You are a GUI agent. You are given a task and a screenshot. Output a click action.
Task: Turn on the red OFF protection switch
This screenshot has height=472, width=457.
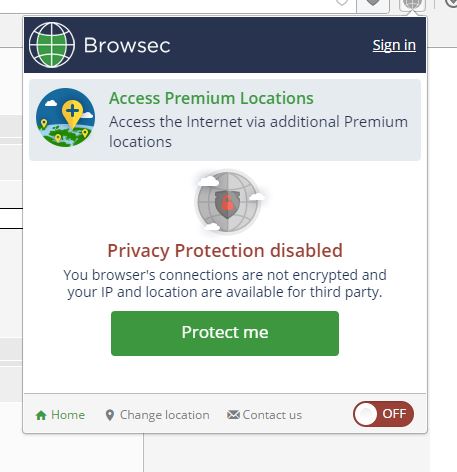coord(383,414)
